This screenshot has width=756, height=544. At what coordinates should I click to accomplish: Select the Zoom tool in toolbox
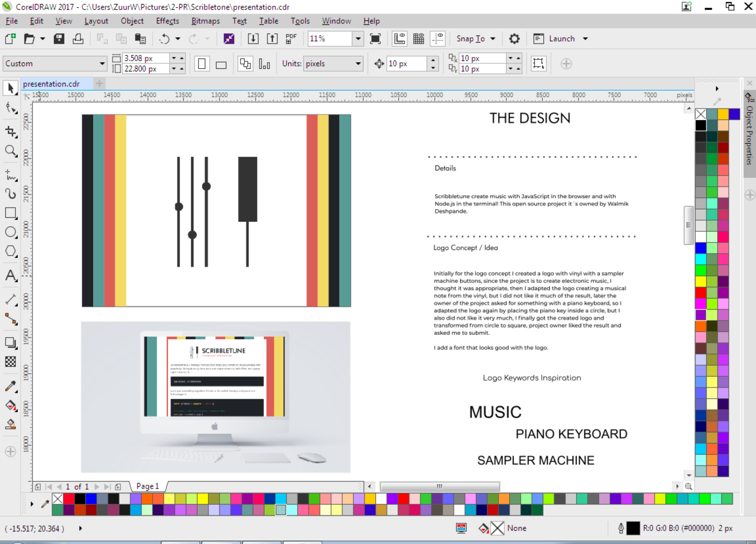(x=10, y=151)
